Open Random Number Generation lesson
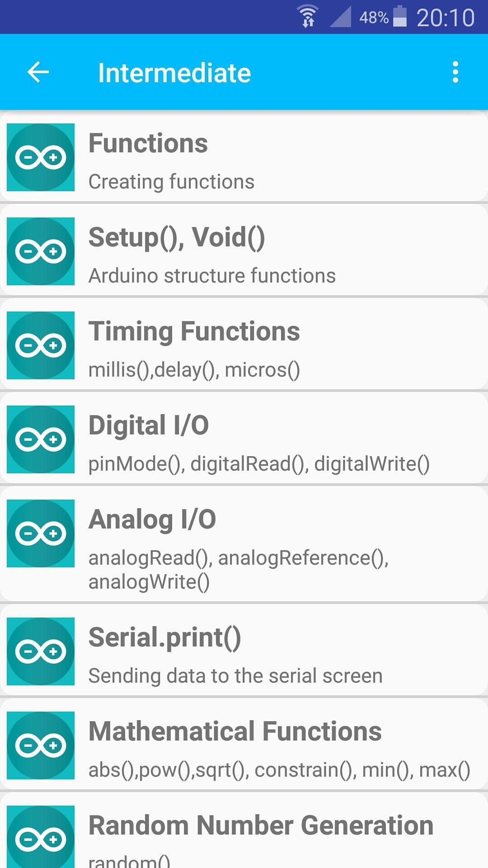This screenshot has width=488, height=868. point(261,826)
